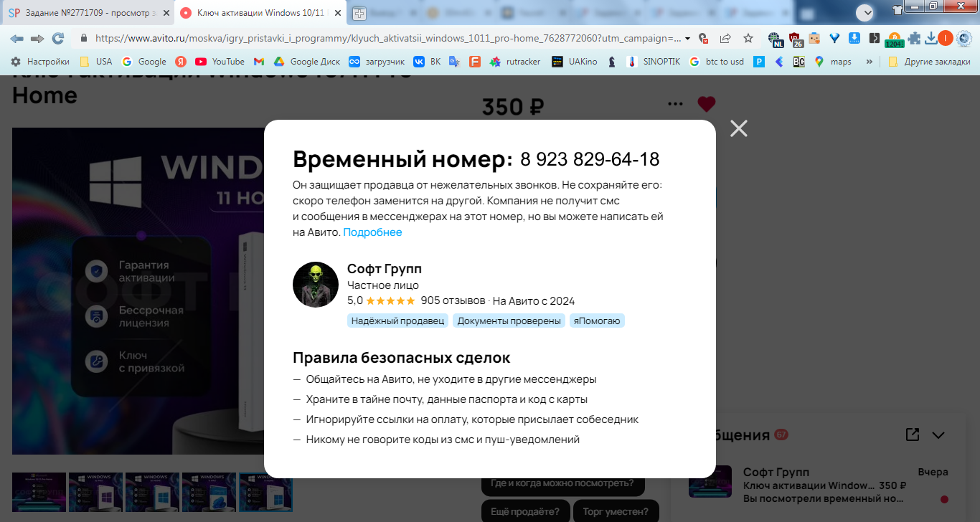Screen dimensions: 980x522
Task: Open the bitcoin price ticker extension
Action: (894, 40)
